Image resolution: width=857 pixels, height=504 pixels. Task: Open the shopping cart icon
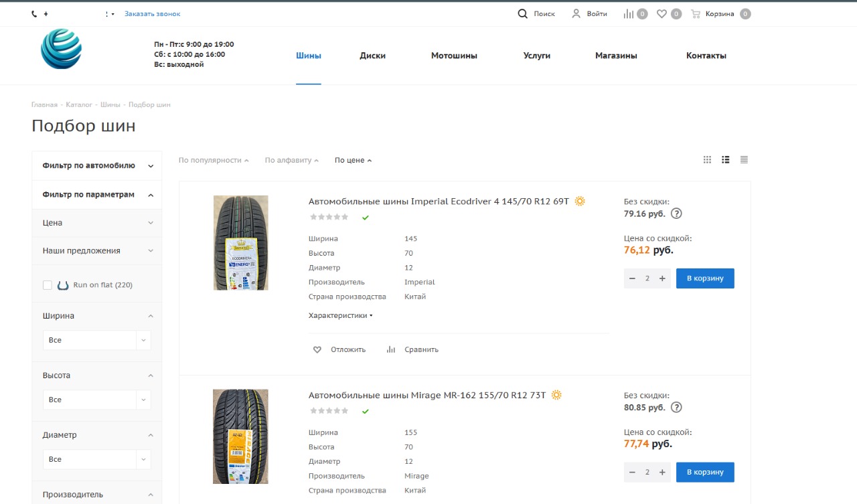pos(696,13)
